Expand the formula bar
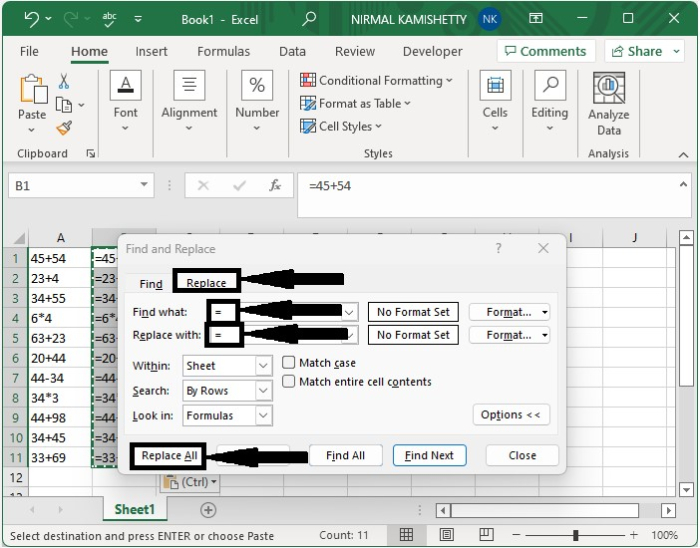 pyautogui.click(x=683, y=184)
